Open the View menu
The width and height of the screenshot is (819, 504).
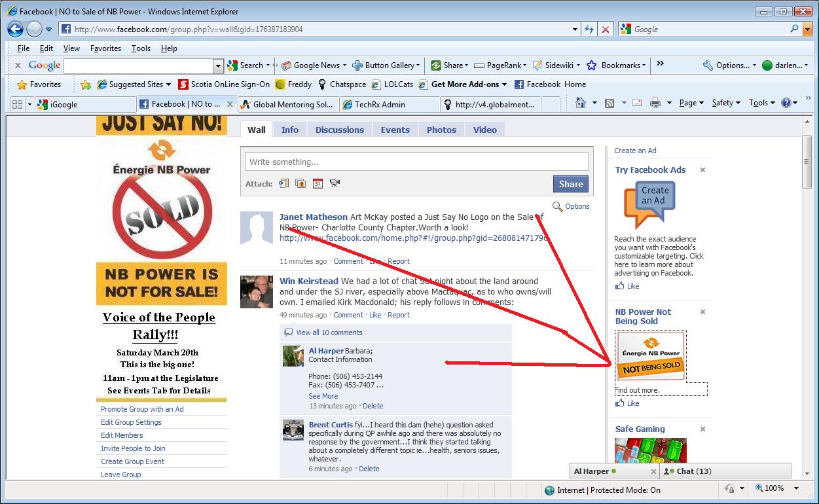coord(71,48)
